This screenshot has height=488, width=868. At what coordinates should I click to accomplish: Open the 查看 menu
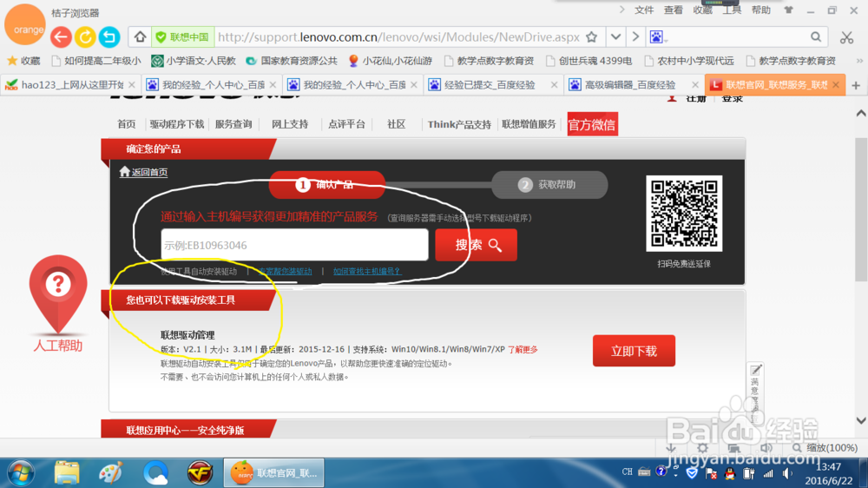pyautogui.click(x=674, y=10)
